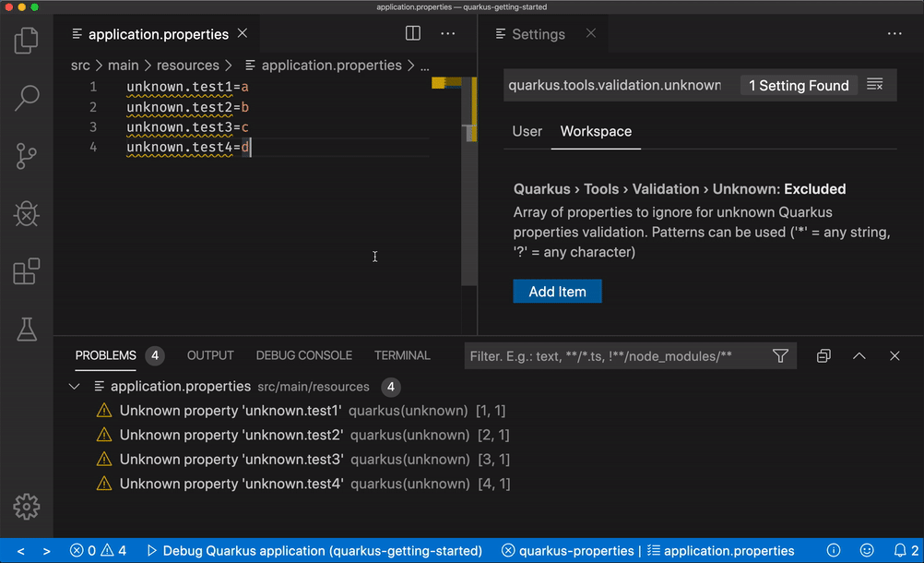Switch to the TERMINAL tab
Viewport: 924px width, 563px height.
click(402, 355)
